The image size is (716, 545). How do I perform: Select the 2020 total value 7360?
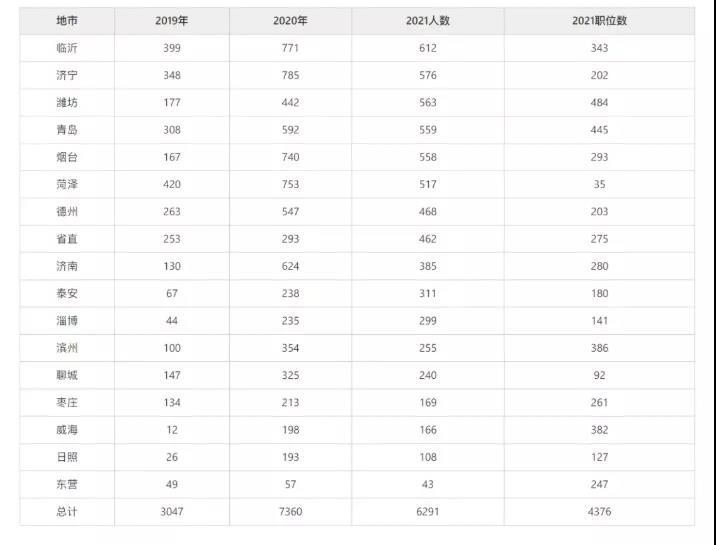click(x=290, y=512)
